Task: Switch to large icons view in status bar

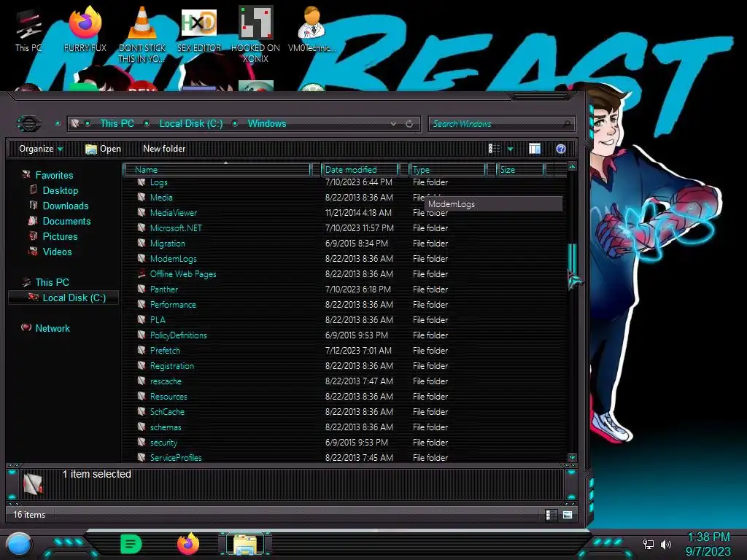Action: 567,515
